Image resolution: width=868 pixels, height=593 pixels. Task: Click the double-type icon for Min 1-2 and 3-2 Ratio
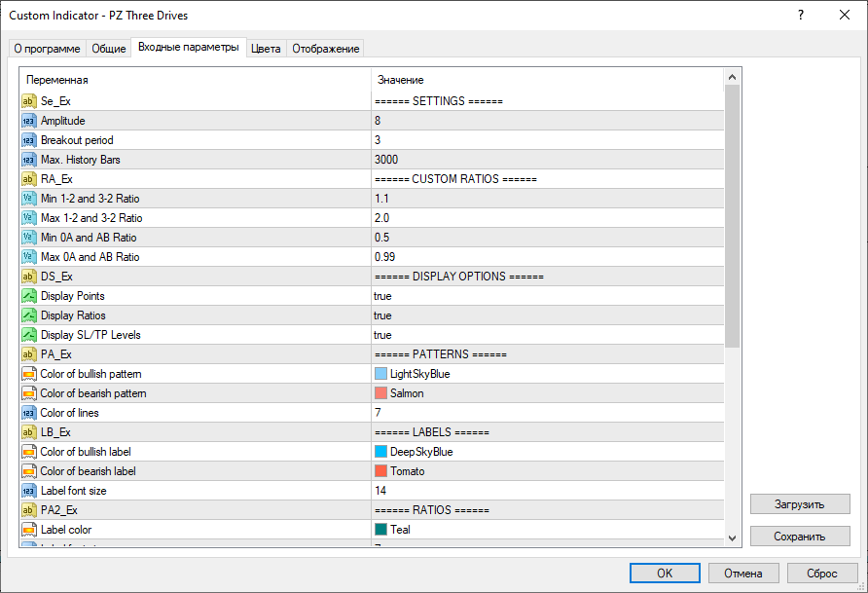pos(28,199)
